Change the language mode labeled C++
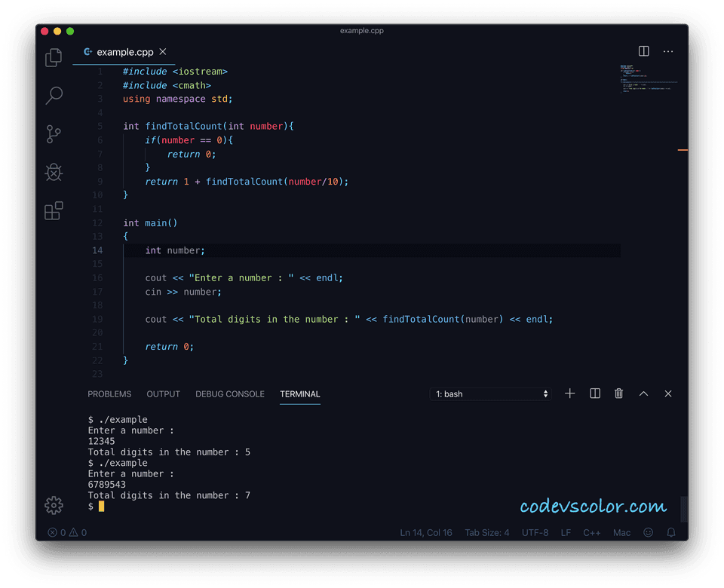This screenshot has height=588, width=724. [x=592, y=532]
